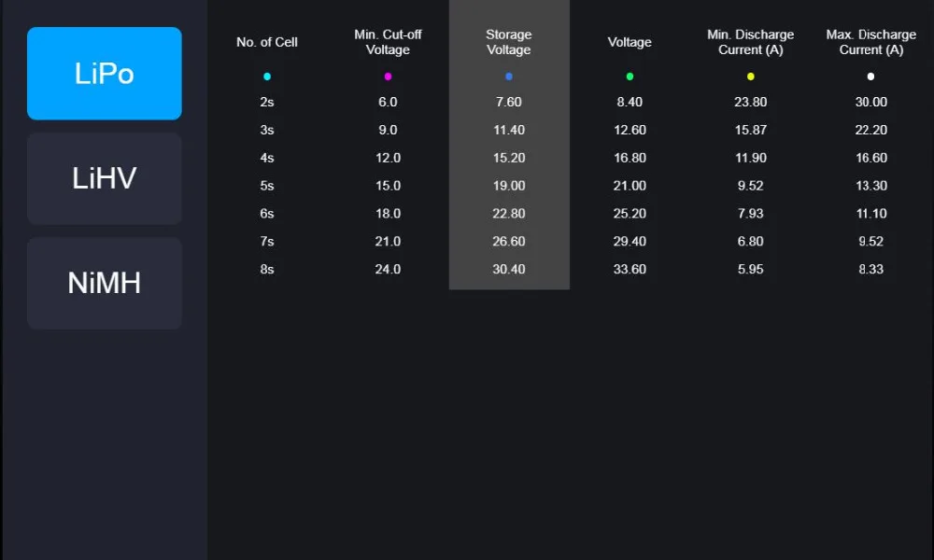Click the blue dot under Storage Voltage

click(509, 77)
